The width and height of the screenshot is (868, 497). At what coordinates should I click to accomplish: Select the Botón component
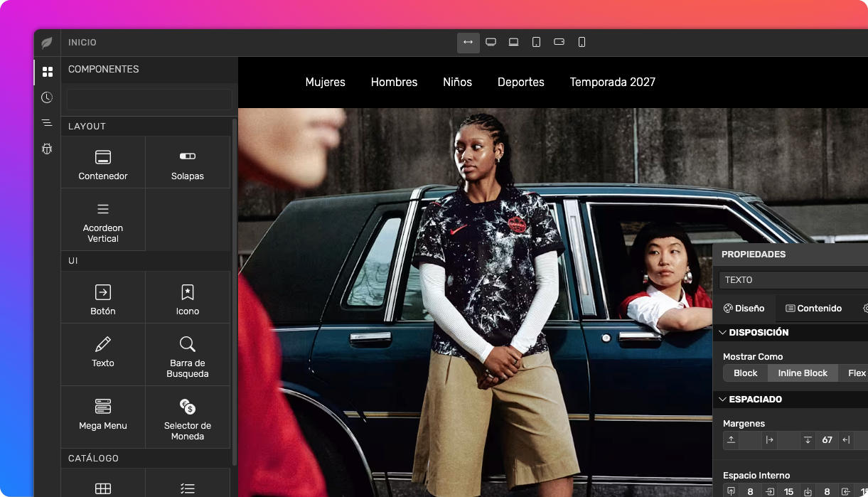click(x=103, y=298)
